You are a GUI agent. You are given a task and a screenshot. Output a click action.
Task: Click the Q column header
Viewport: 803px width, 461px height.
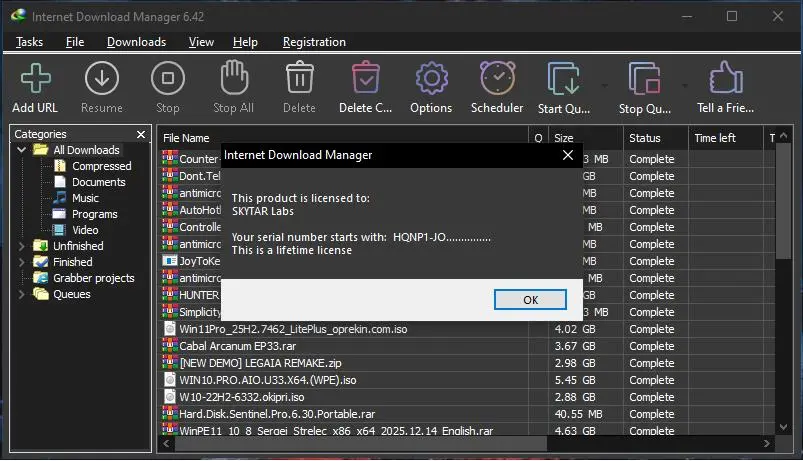pos(539,138)
